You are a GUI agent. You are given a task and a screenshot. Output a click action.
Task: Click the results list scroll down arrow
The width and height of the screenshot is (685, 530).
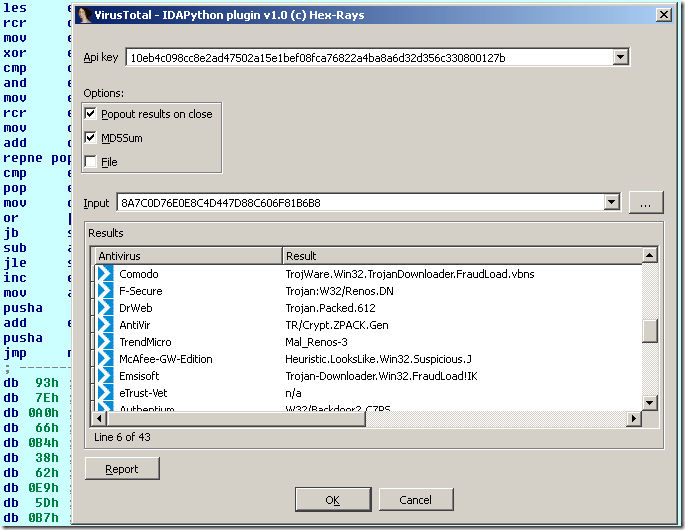point(650,402)
